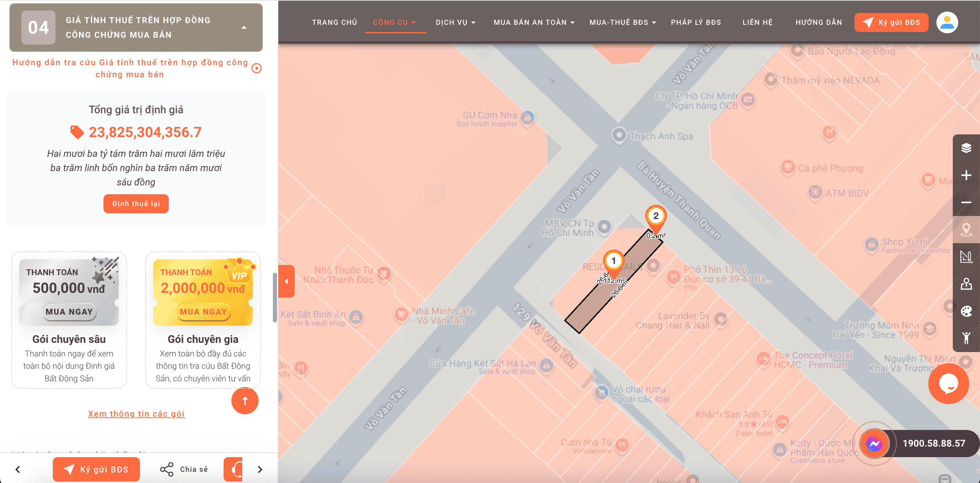Click the scroll-to-top arrow button
The width and height of the screenshot is (980, 483).
(x=245, y=401)
